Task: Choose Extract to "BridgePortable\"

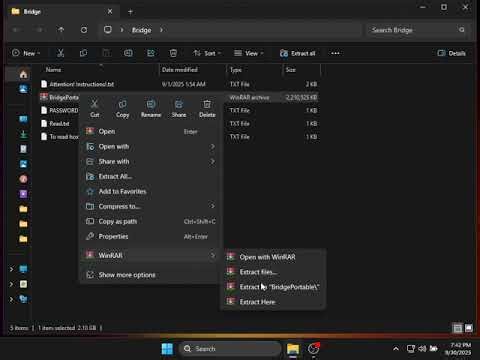Action: click(273, 287)
